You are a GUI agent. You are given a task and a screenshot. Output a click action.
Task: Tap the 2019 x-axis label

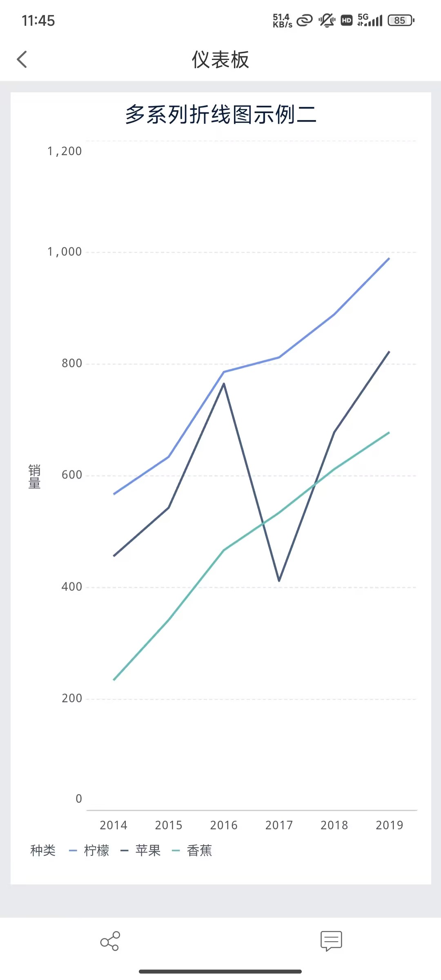click(389, 825)
